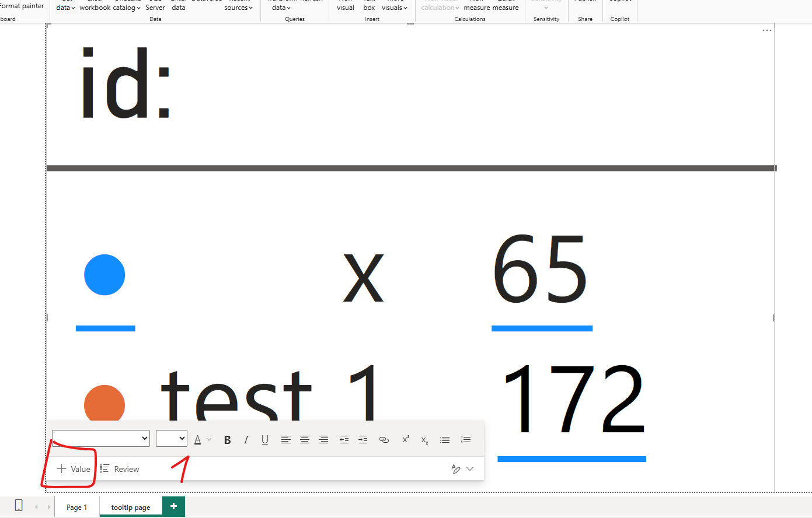Viewport: 812px width, 518px height.
Task: Click the Quick measure button
Action: coord(506,6)
